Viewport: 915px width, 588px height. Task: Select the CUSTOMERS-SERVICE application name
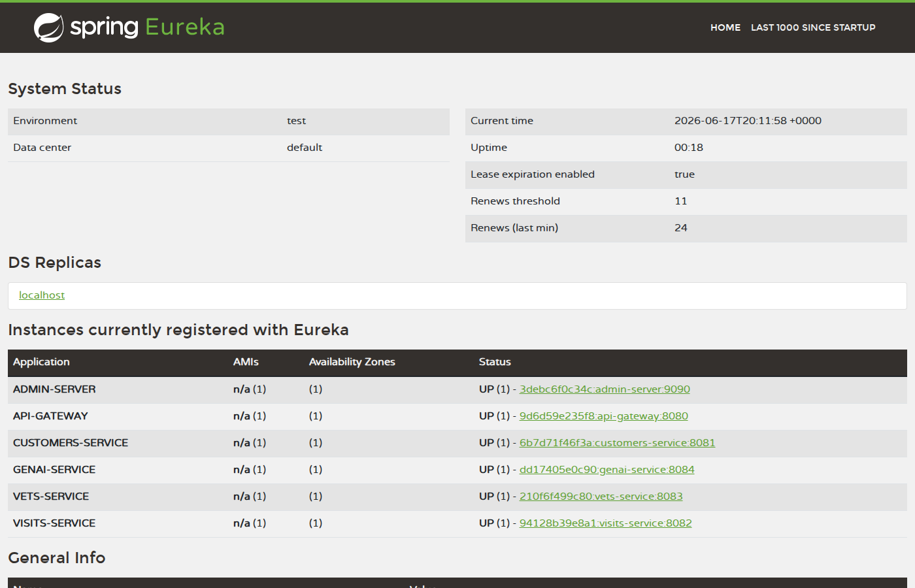click(x=71, y=443)
